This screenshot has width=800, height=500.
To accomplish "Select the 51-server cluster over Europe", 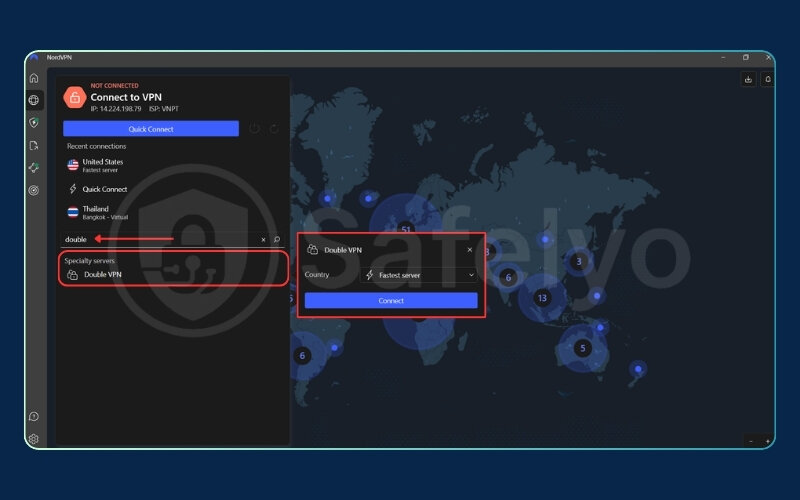I will coord(406,229).
